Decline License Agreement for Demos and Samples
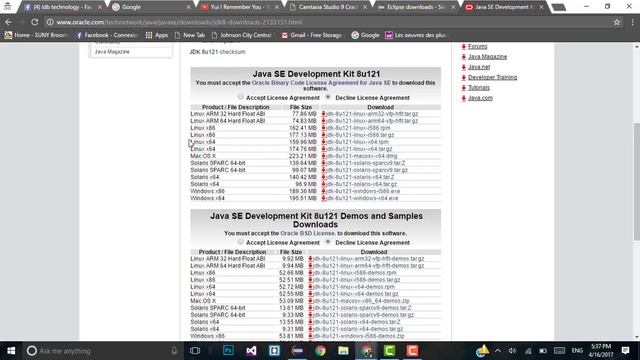640x360 pixels. [328, 242]
